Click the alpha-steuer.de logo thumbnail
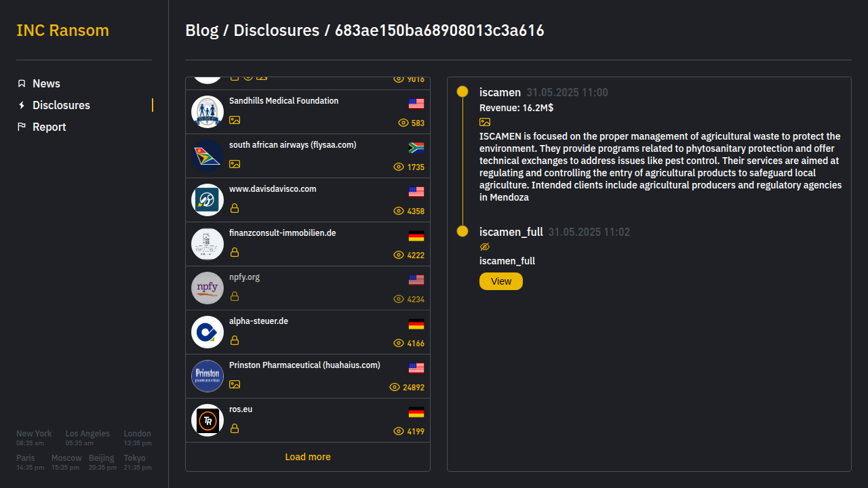This screenshot has width=868, height=488. 208,332
